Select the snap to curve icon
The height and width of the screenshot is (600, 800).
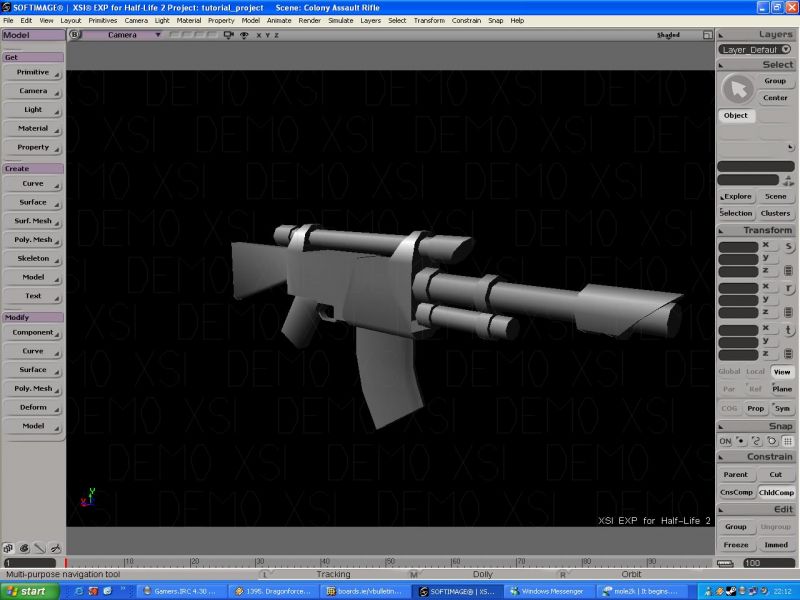click(757, 441)
